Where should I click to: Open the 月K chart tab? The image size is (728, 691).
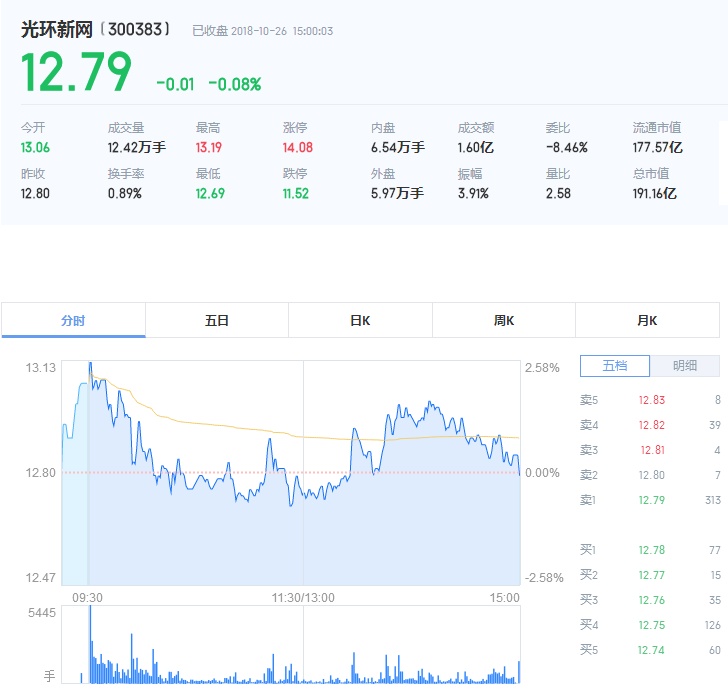pos(647,320)
